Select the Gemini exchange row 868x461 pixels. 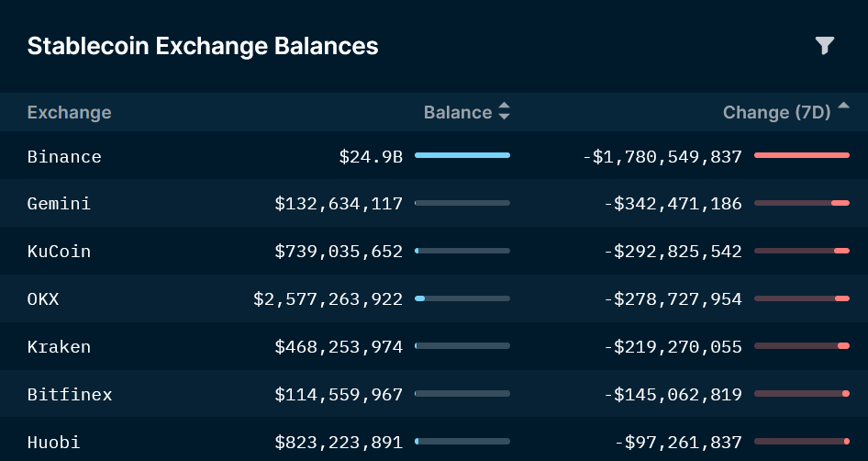coord(60,204)
